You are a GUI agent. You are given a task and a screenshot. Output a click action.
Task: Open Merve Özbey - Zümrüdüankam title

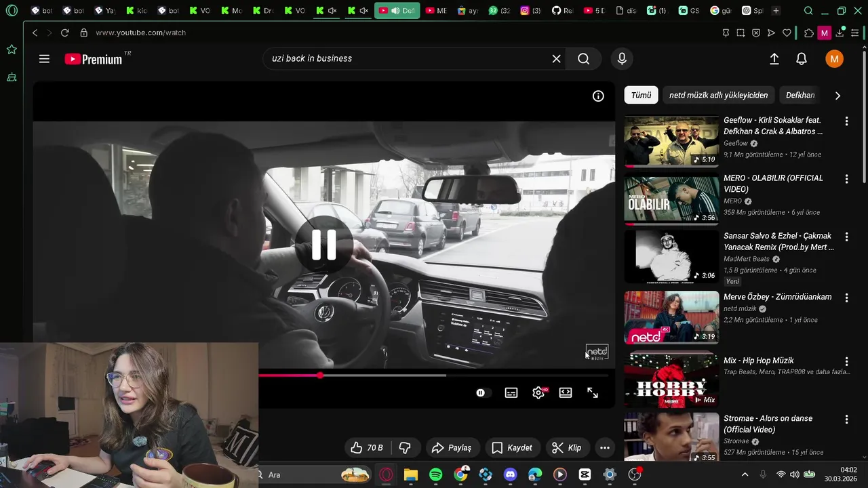777,297
